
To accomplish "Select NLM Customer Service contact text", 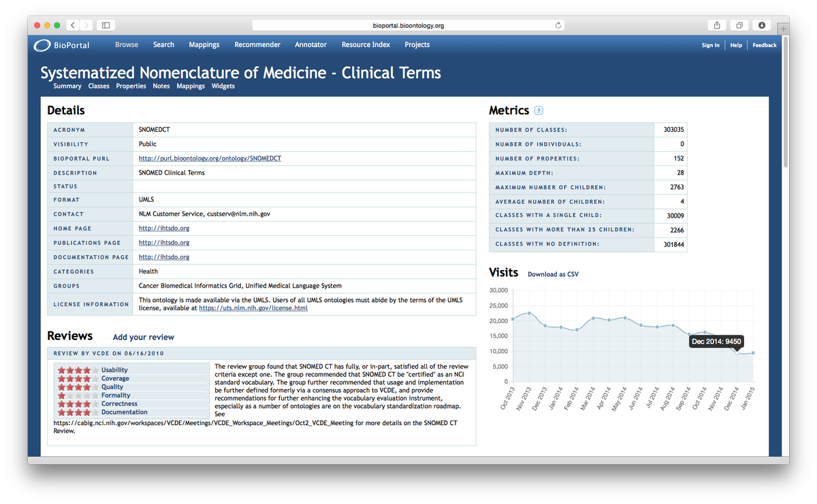I will (x=204, y=214).
